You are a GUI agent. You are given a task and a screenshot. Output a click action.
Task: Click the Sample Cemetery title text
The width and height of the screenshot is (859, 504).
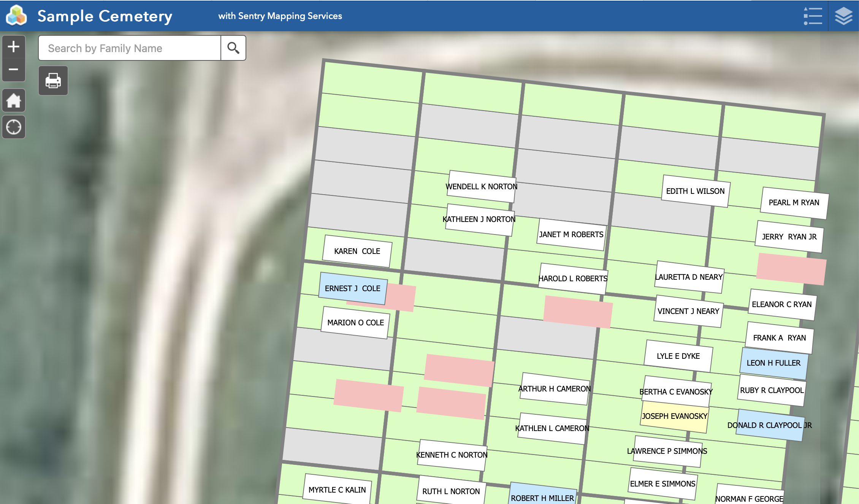(105, 16)
